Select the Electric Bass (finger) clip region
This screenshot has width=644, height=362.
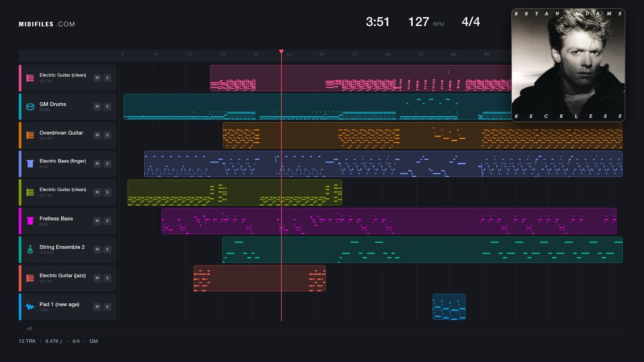pyautogui.click(x=383, y=164)
